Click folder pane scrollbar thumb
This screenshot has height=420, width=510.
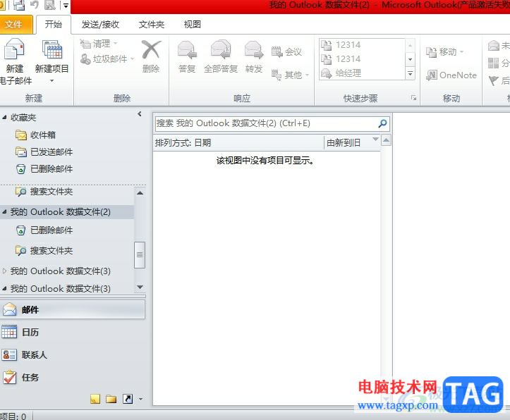point(140,255)
